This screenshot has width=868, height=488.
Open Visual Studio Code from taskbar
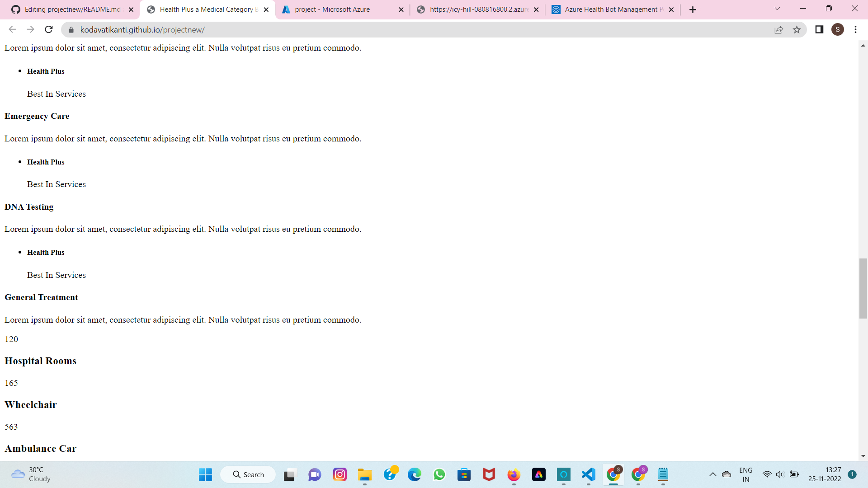point(588,474)
